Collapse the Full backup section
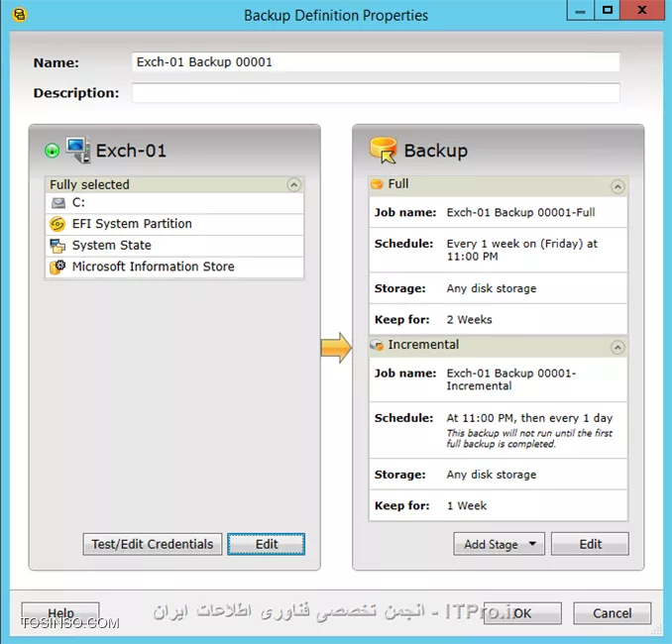Image resolution: width=672 pixels, height=644 pixels. pyautogui.click(x=617, y=186)
